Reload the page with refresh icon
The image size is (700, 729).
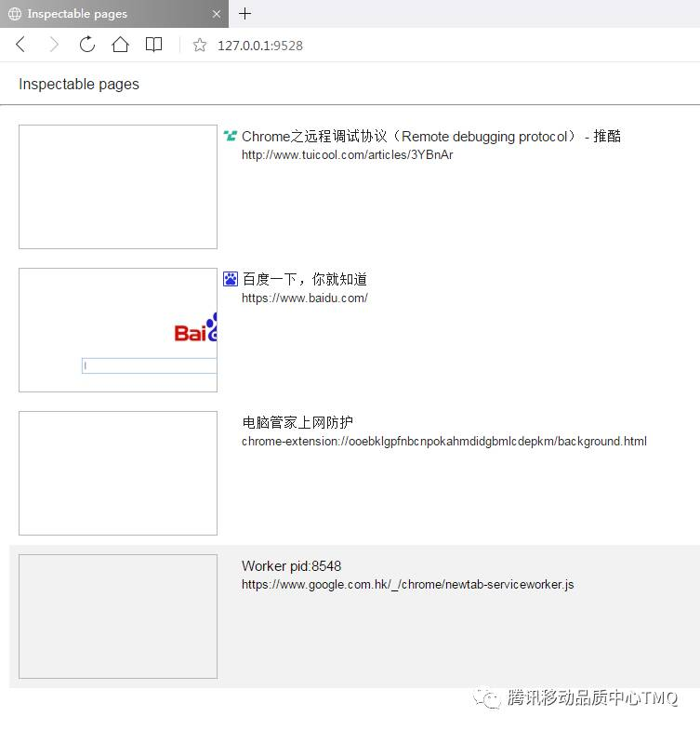pyautogui.click(x=87, y=45)
